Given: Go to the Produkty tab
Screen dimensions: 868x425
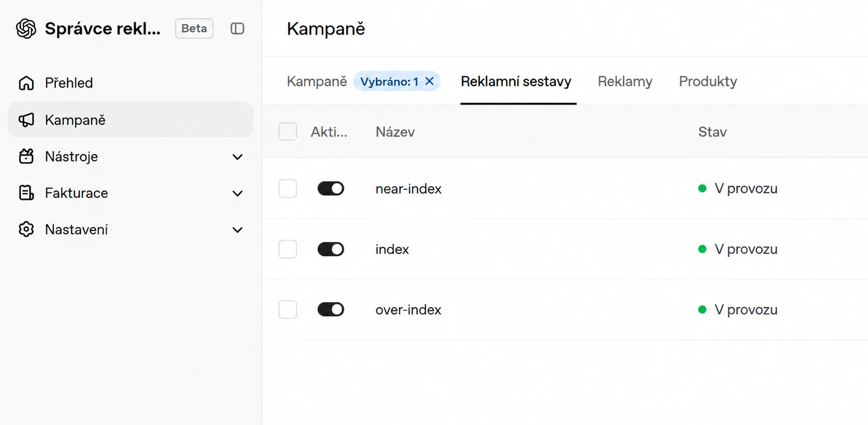Looking at the screenshot, I should pos(708,81).
